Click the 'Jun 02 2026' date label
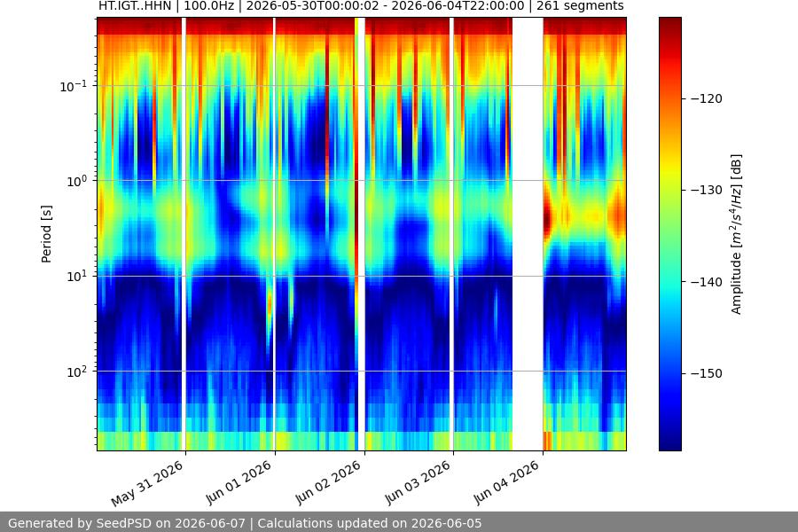The height and width of the screenshot is (532, 798). pos(328,482)
